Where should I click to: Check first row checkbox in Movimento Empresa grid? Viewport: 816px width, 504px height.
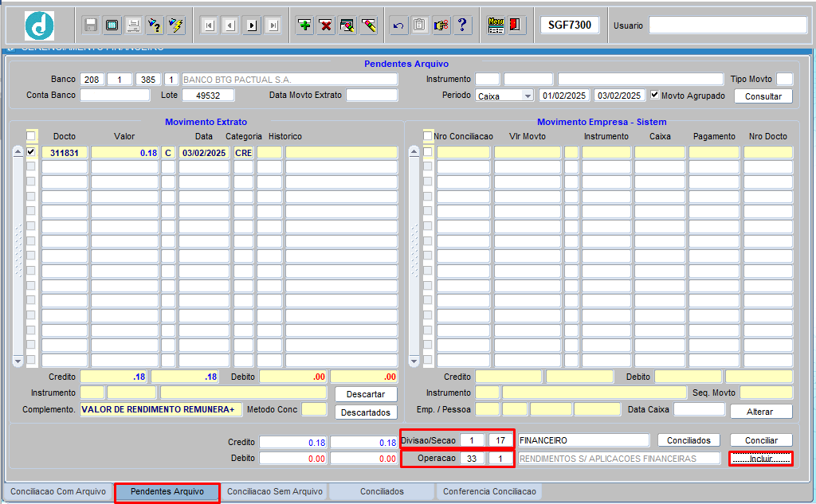[428, 152]
